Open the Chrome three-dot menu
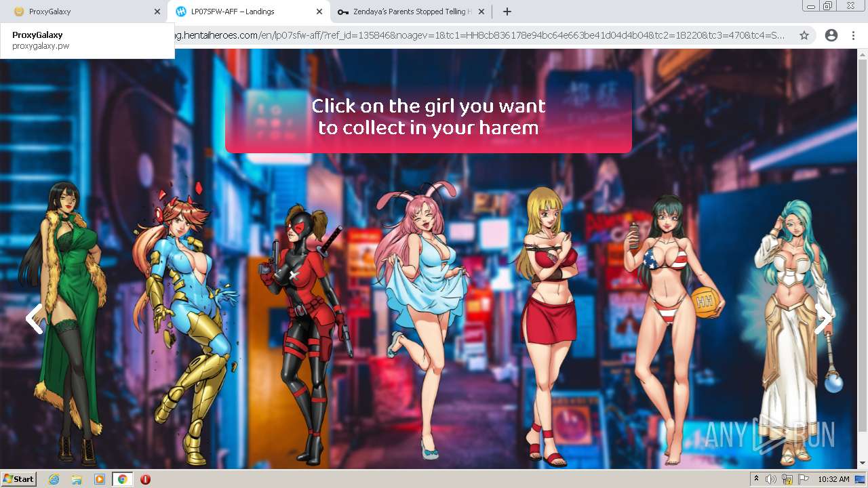868x488 pixels. click(853, 35)
